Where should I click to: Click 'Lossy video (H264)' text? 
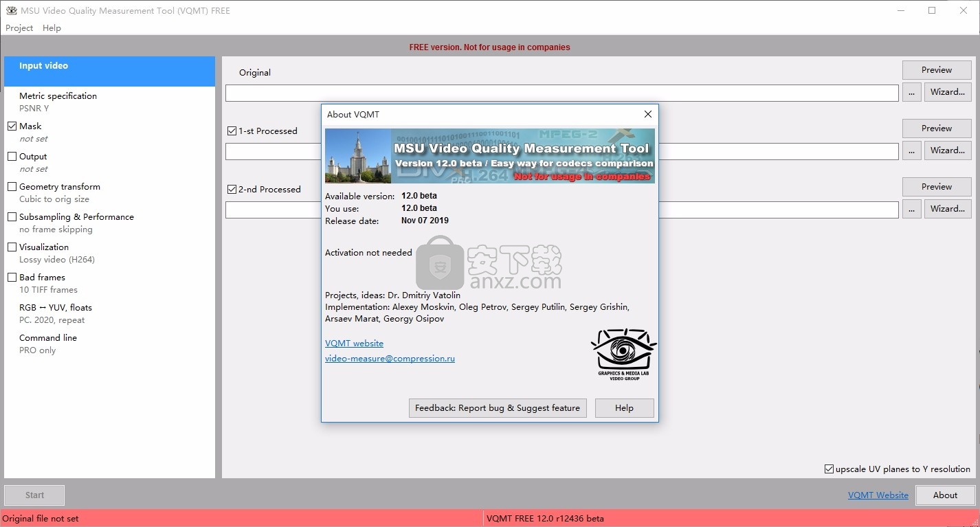pos(57,260)
